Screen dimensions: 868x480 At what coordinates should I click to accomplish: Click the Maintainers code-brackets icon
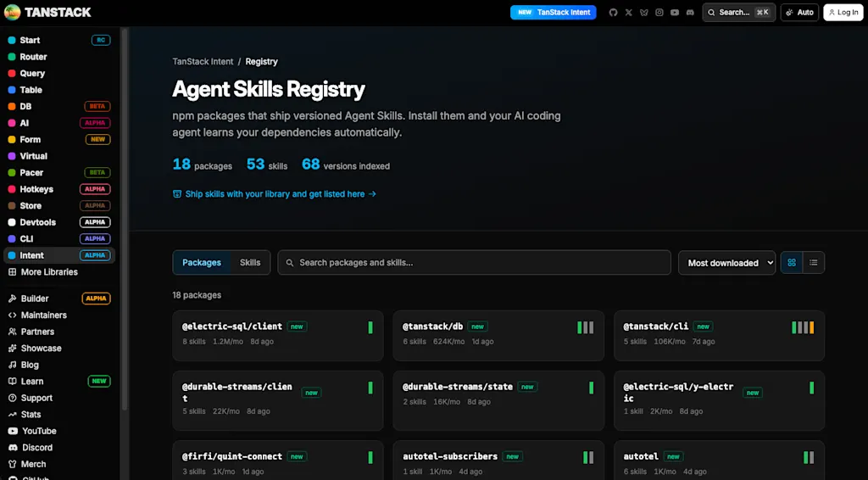tap(12, 315)
